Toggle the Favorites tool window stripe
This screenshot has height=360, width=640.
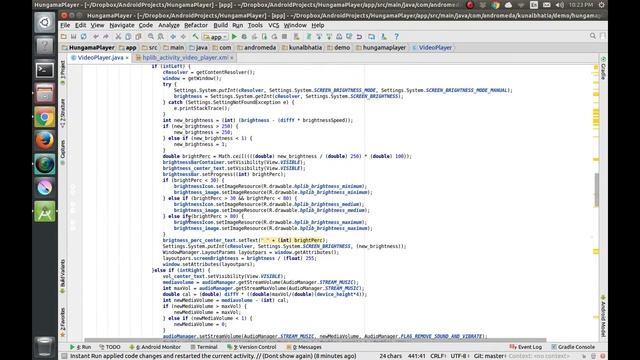tap(62, 322)
